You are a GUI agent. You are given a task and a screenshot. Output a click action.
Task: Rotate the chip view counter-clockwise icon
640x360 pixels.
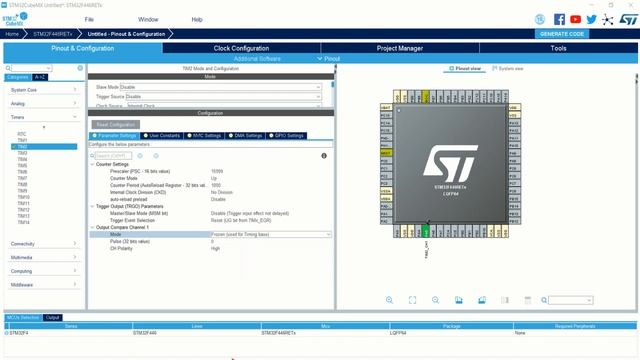point(482,300)
